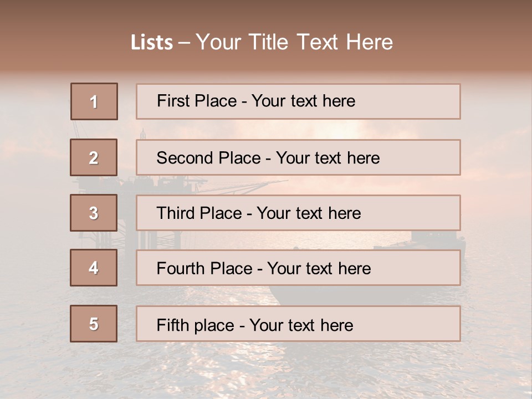Click the number 3 box
The width and height of the screenshot is (532, 399).
pyautogui.click(x=94, y=213)
